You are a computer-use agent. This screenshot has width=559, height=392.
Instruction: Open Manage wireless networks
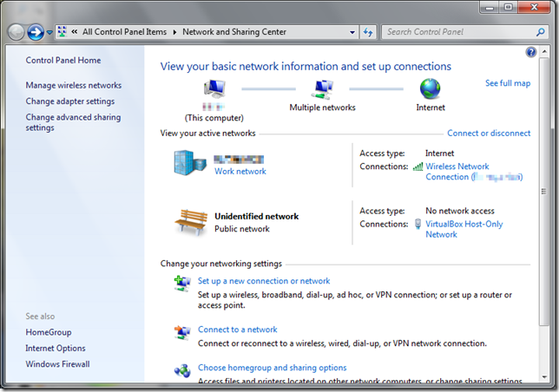(x=74, y=86)
